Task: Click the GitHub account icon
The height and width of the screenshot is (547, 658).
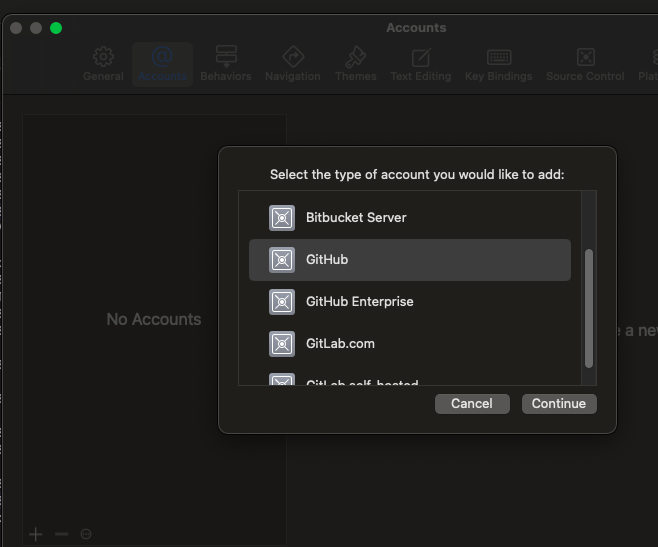Action: [x=282, y=260]
